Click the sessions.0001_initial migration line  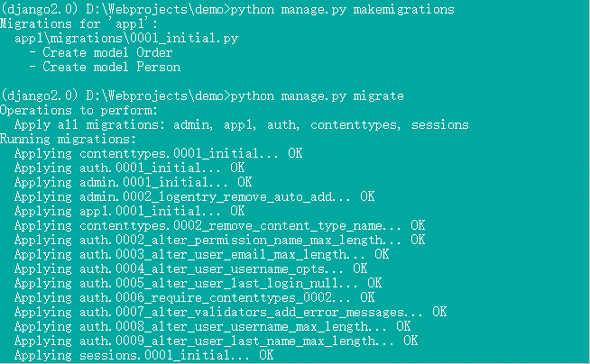coord(143,355)
